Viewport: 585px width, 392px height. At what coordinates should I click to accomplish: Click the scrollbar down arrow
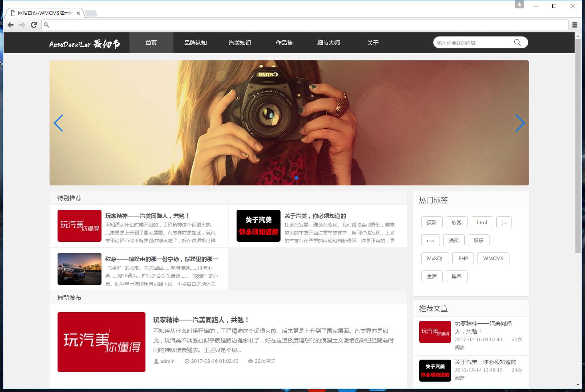[x=578, y=385]
